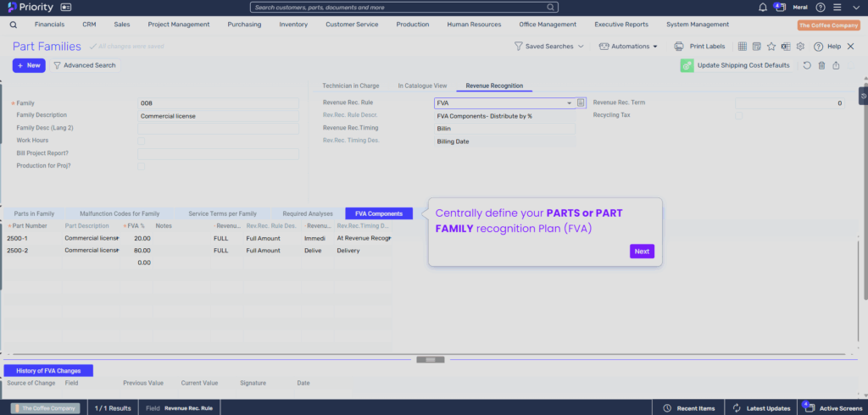868x415 pixels.
Task: Export to Excel icon
Action: pos(786,47)
